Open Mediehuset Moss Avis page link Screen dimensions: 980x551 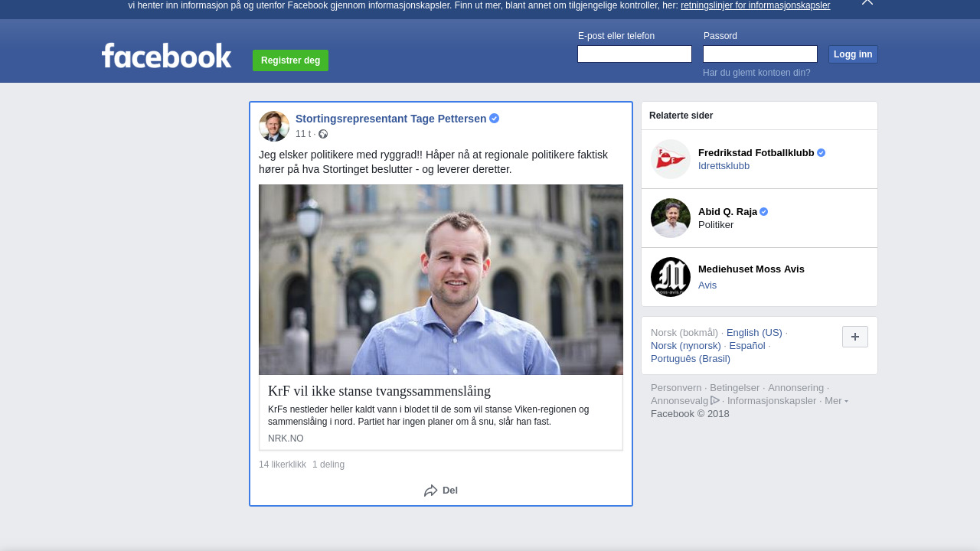click(751, 269)
